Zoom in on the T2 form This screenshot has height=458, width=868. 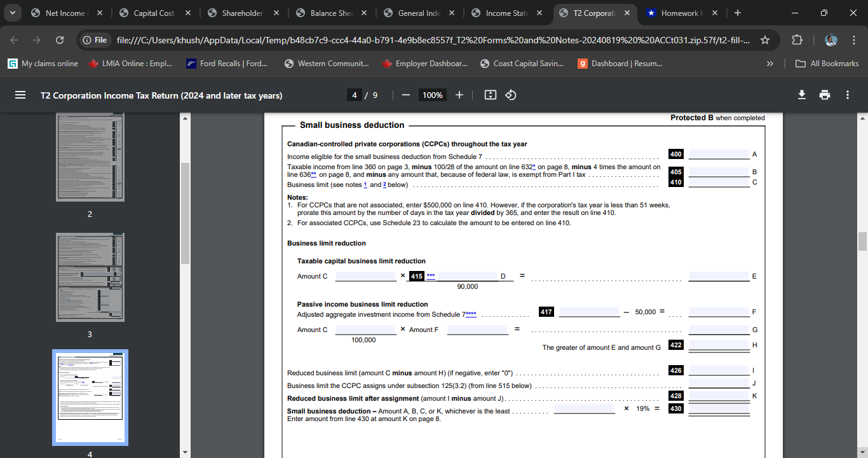(x=459, y=94)
